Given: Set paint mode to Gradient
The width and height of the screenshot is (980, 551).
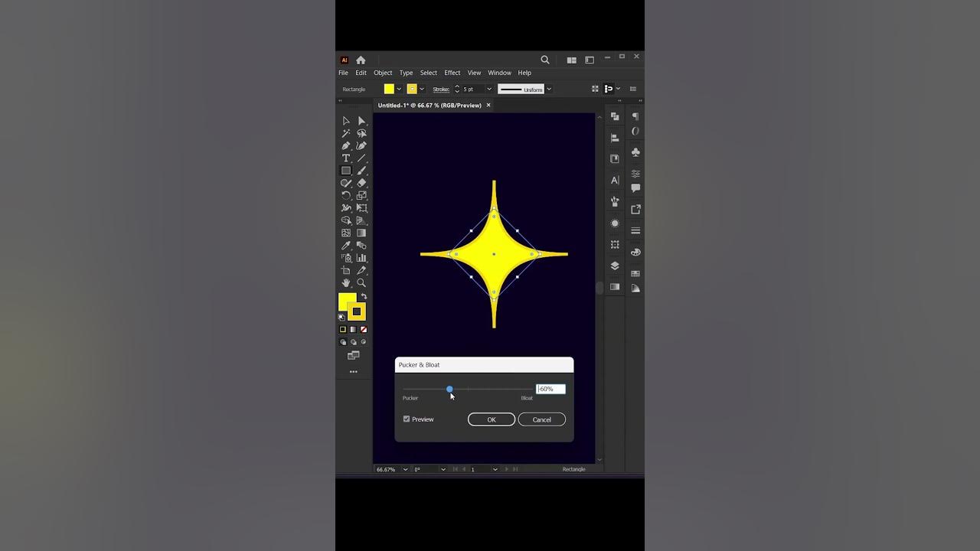Looking at the screenshot, I should coord(353,330).
